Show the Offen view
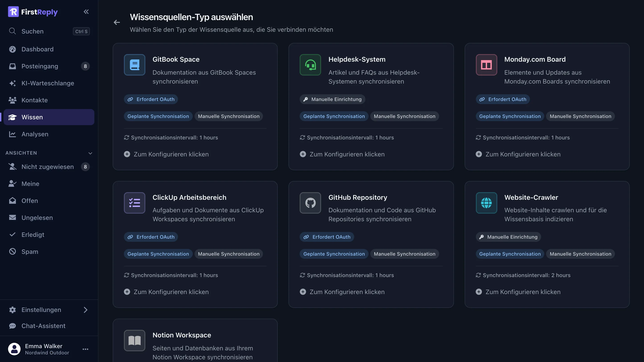 click(49, 201)
